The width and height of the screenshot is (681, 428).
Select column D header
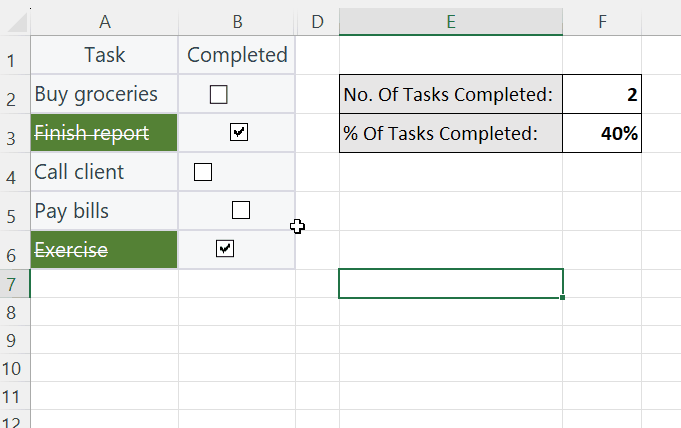[317, 22]
